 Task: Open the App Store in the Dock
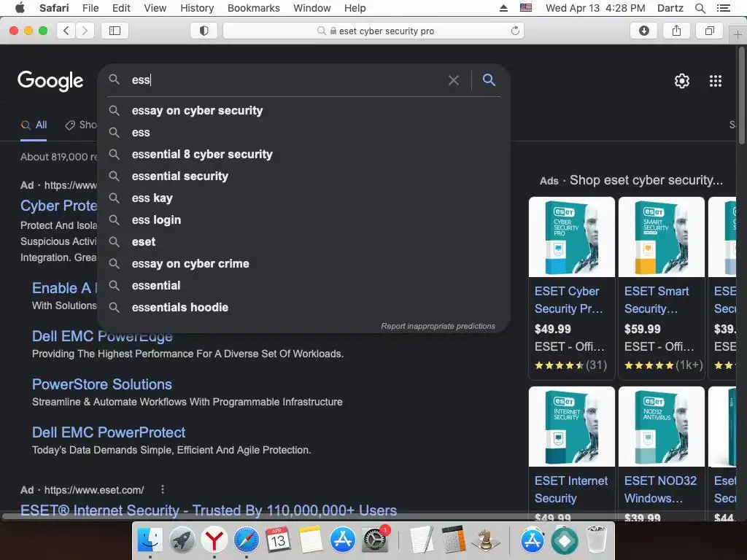tap(343, 540)
